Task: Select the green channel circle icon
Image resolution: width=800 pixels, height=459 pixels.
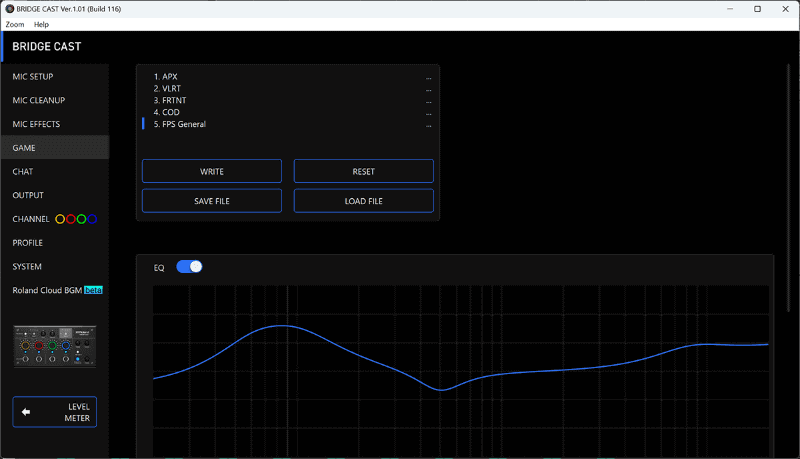Action: coord(81,219)
